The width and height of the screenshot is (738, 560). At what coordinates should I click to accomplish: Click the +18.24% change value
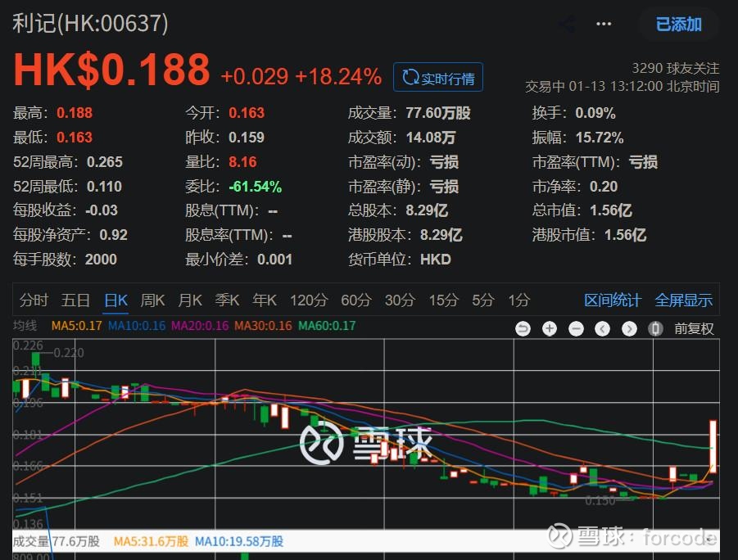point(338,76)
